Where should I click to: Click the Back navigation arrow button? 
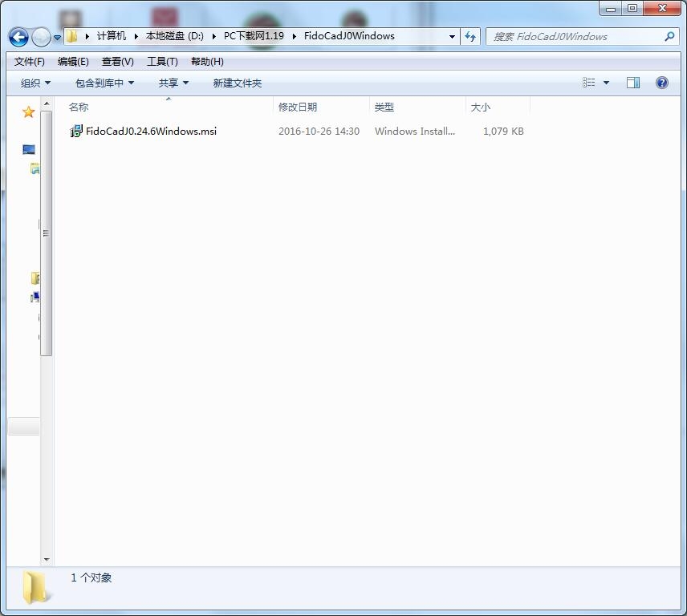click(18, 37)
